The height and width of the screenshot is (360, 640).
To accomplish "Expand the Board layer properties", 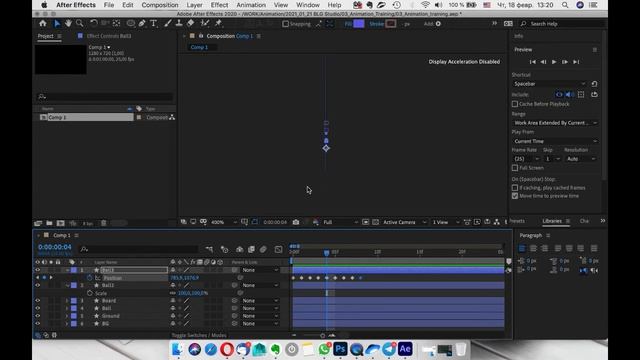I will point(67,301).
